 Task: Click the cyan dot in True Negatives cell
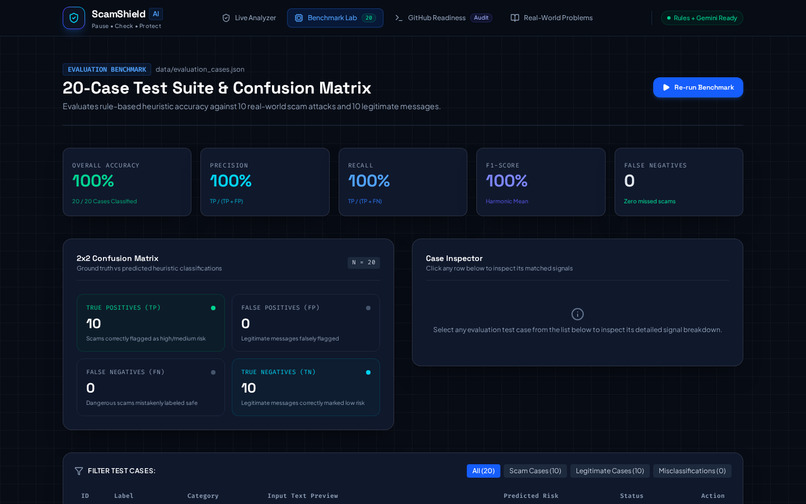point(368,372)
